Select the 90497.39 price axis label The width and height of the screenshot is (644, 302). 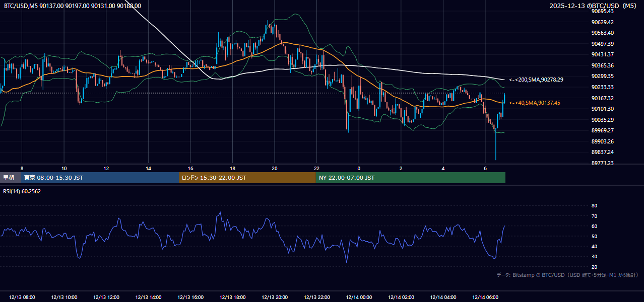[x=603, y=44]
